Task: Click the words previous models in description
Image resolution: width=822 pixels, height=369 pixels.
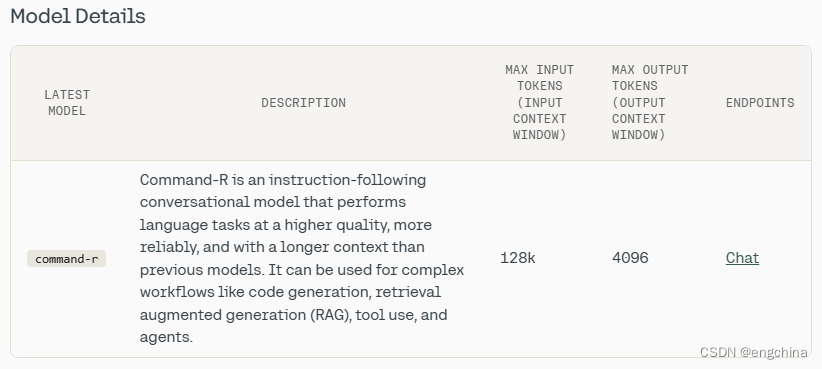Action: [x=202, y=270]
